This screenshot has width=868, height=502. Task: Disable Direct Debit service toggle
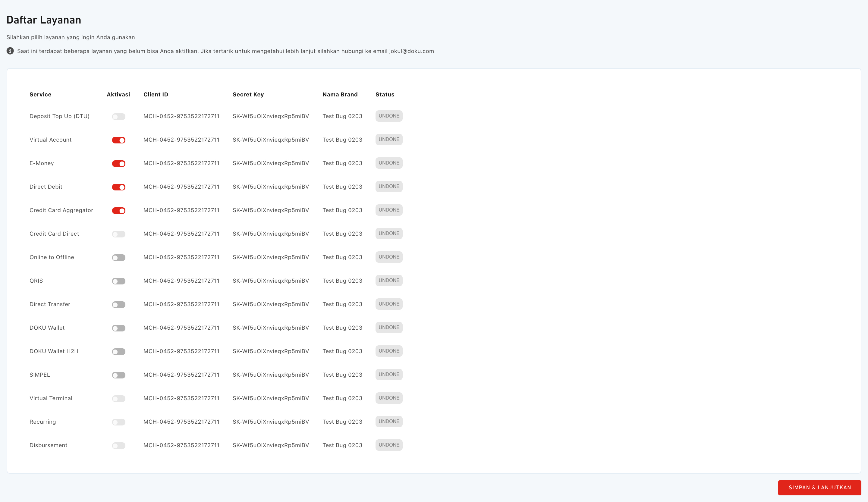118,187
